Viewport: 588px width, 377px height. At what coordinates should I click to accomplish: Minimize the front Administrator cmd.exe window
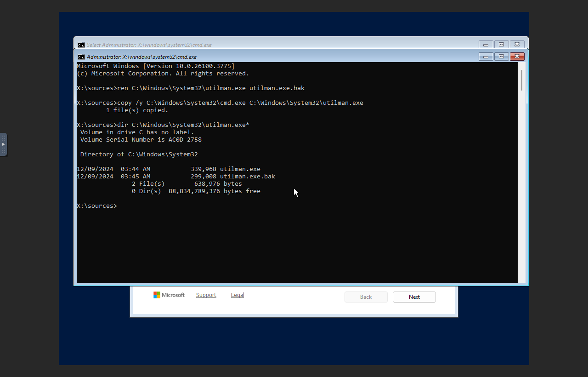point(486,57)
